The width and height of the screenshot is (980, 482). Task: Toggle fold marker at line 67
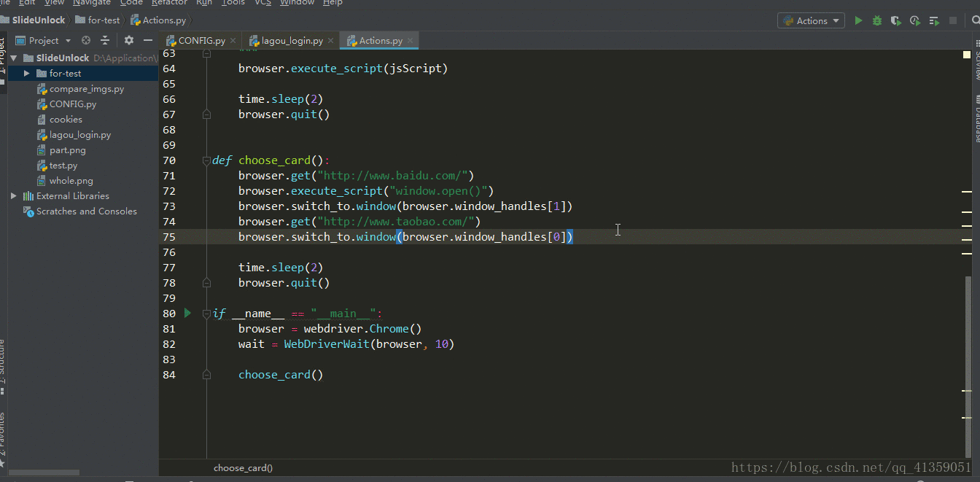click(x=206, y=114)
